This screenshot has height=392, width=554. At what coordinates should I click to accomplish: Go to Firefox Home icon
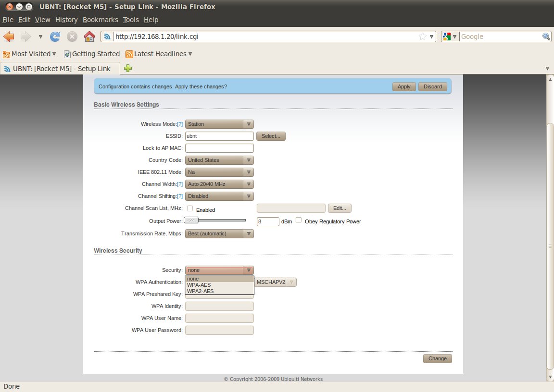coord(89,37)
